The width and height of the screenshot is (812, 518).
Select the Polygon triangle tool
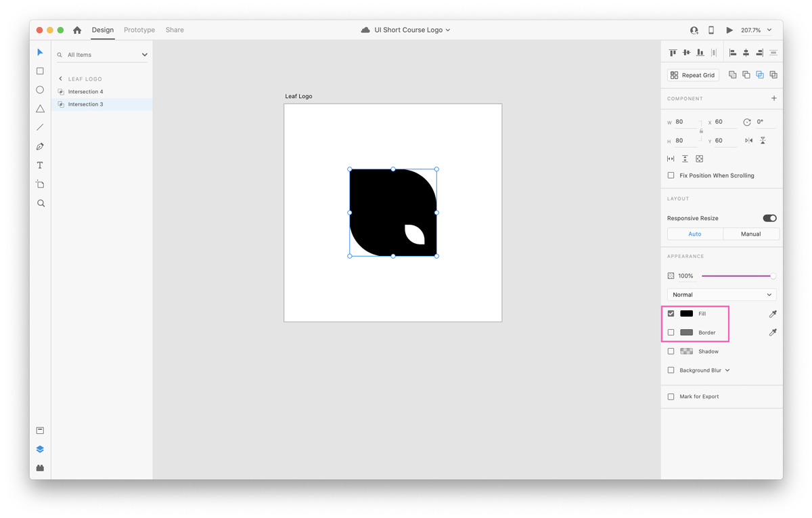coord(40,108)
